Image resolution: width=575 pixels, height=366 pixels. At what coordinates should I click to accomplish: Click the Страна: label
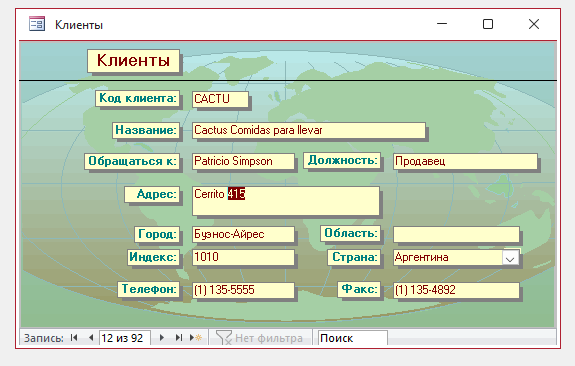354,257
